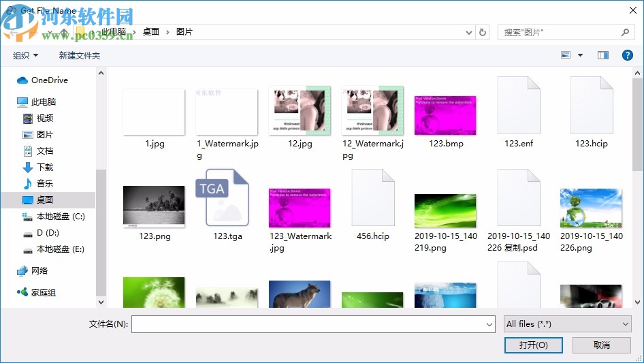Viewport: 644px width, 363px height.
Task: Open the 音乐 folder in sidebar
Action: click(38, 183)
